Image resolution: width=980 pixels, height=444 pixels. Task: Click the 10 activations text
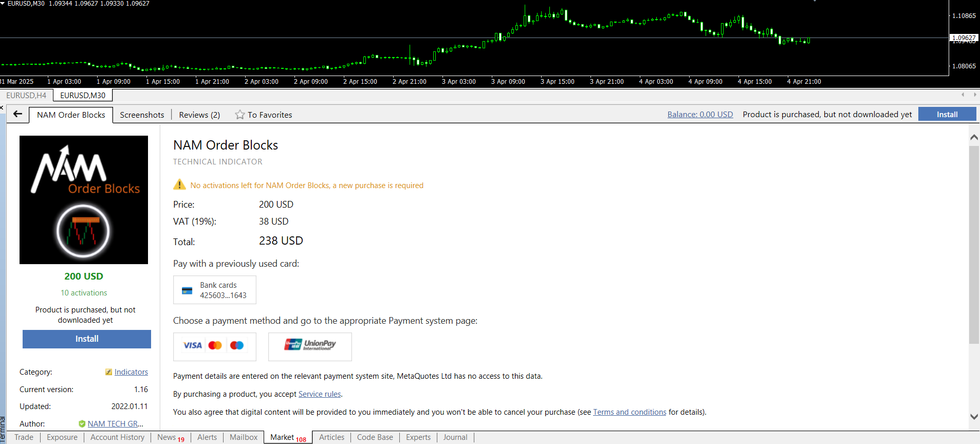pyautogui.click(x=84, y=293)
